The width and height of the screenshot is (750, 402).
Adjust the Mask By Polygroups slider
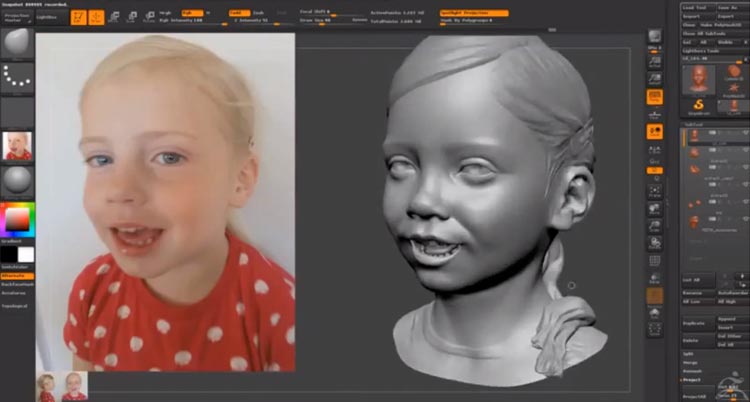tap(474, 21)
